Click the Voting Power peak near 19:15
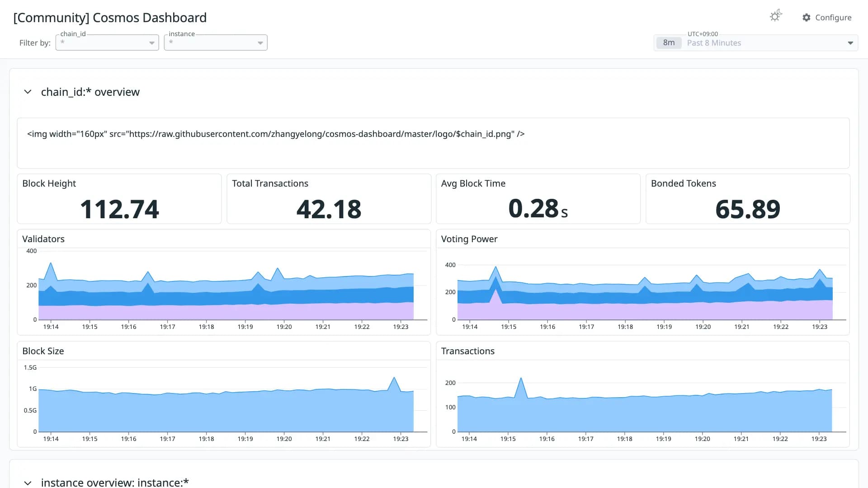 496,267
